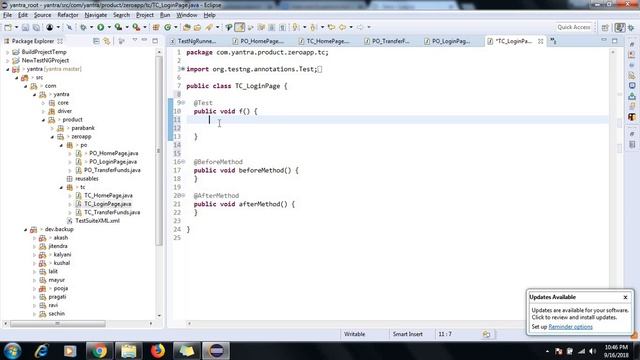
Task: Toggle Mark Occurrences in the toolbar
Action: (240, 27)
